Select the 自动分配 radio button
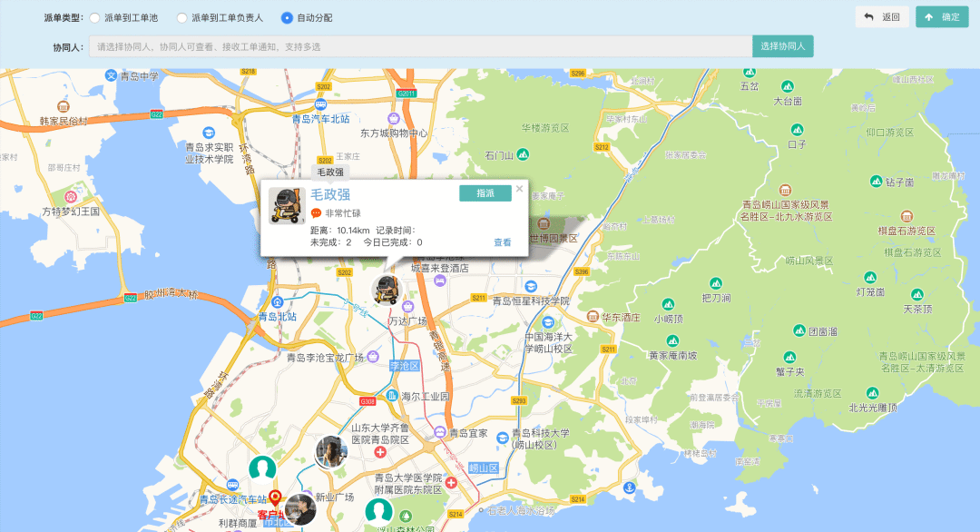This screenshot has height=532, width=980. [x=287, y=17]
